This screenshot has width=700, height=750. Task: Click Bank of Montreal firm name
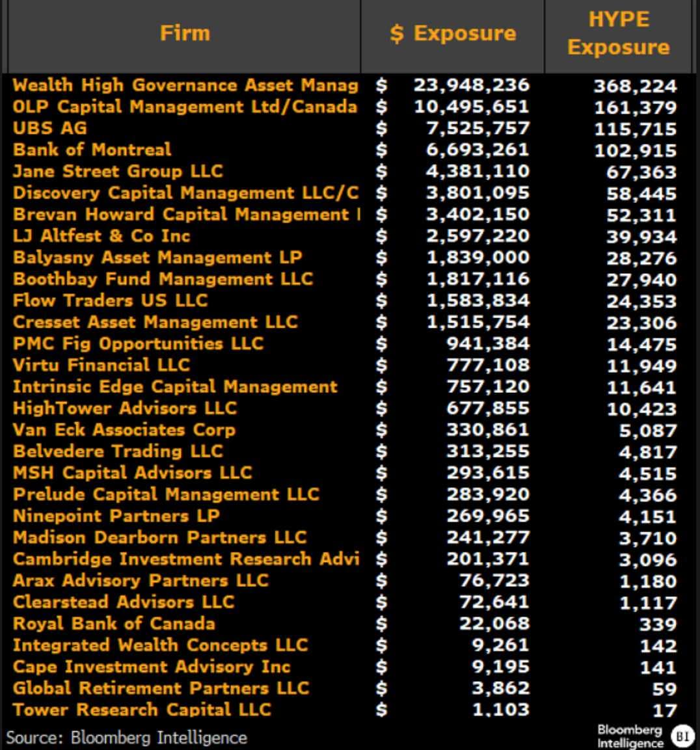pyautogui.click(x=92, y=150)
